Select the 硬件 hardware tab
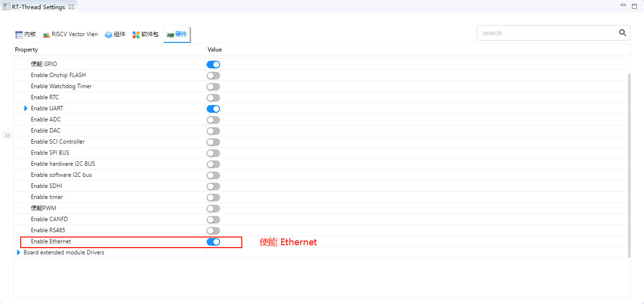644x304 pixels. 177,34
